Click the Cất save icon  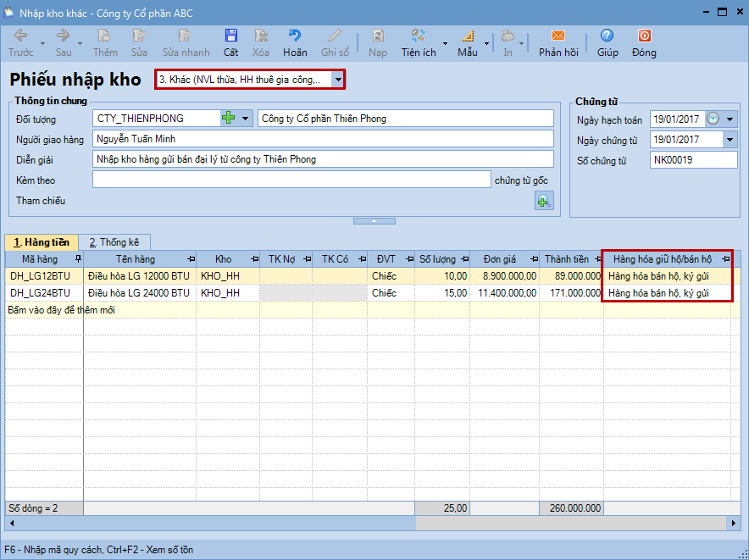click(x=230, y=36)
